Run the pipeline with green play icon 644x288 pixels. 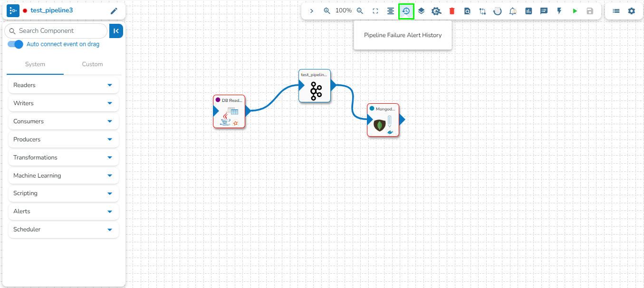pos(575,11)
